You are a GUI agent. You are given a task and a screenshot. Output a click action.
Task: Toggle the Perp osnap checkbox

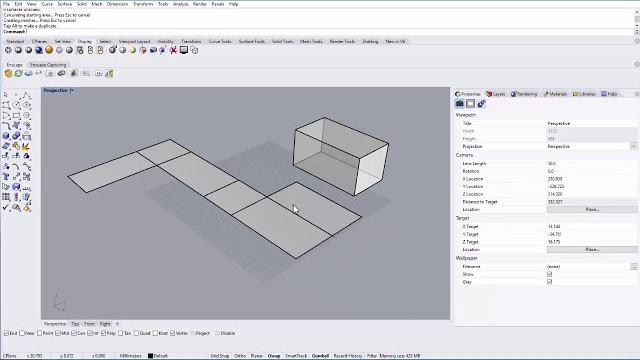click(x=103, y=333)
